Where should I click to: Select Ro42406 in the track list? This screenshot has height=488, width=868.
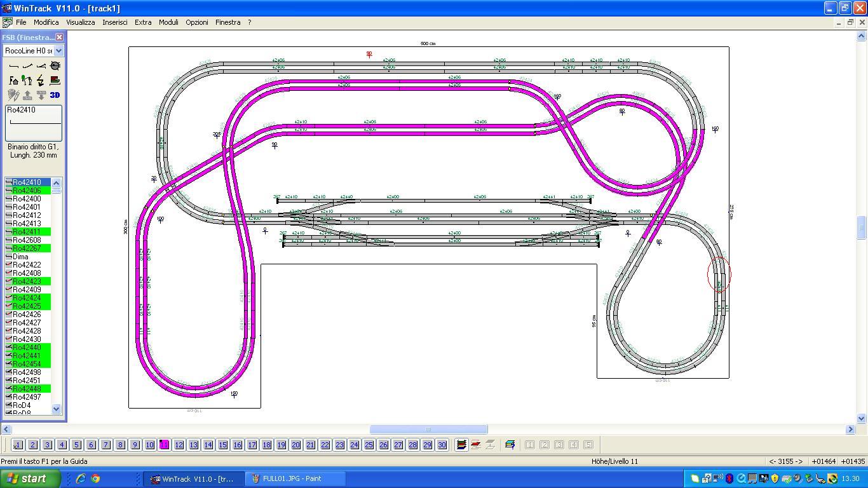28,191
